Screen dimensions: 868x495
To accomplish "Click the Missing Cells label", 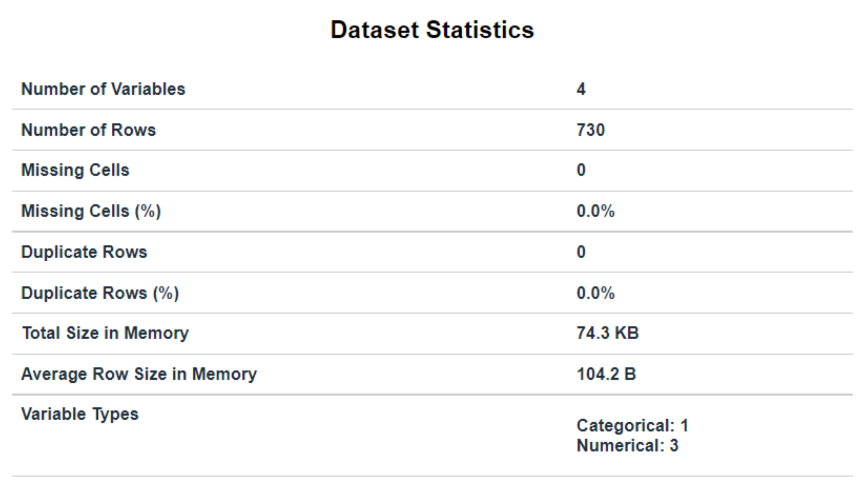I will [75, 170].
